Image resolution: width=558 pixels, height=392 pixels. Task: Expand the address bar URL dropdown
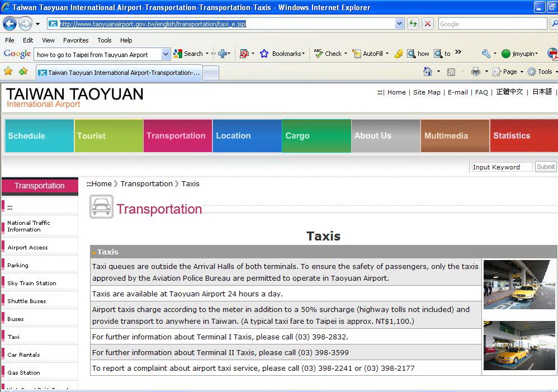399,24
